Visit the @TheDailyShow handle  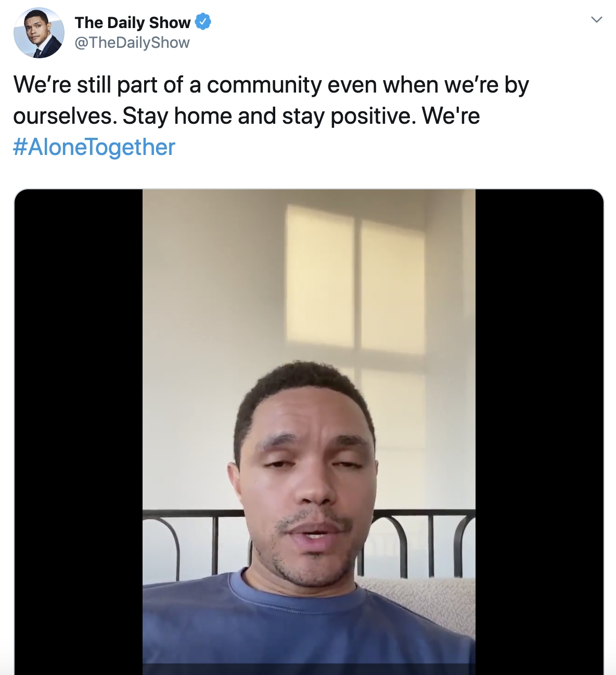click(132, 43)
